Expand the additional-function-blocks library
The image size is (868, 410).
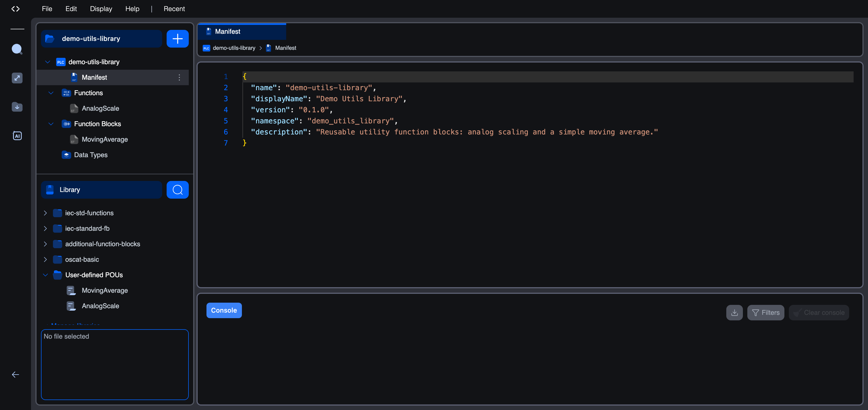click(45, 244)
